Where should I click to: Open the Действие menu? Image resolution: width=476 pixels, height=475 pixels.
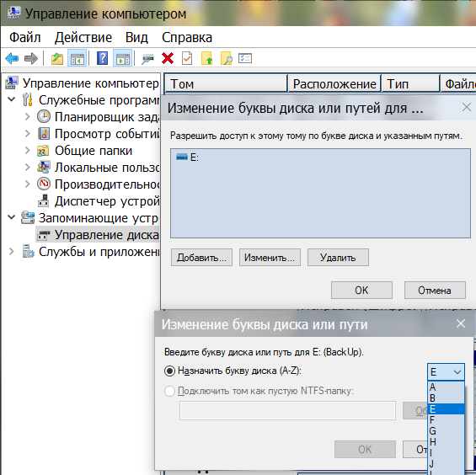pyautogui.click(x=83, y=38)
